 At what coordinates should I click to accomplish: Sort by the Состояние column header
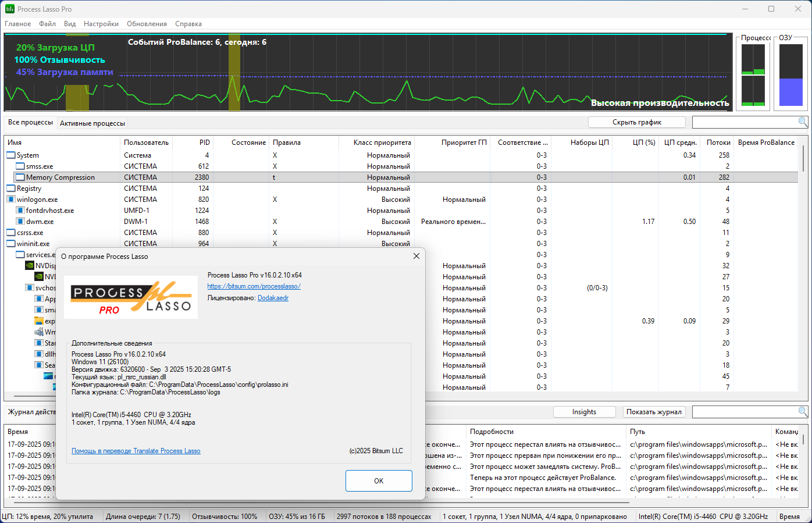tap(241, 143)
